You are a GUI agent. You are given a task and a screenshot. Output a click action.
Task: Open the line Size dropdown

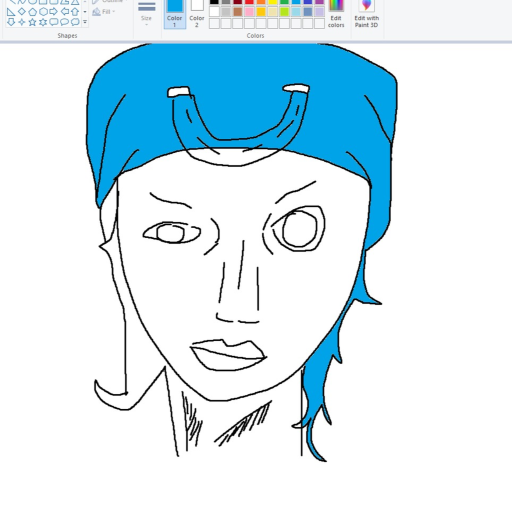[x=146, y=13]
